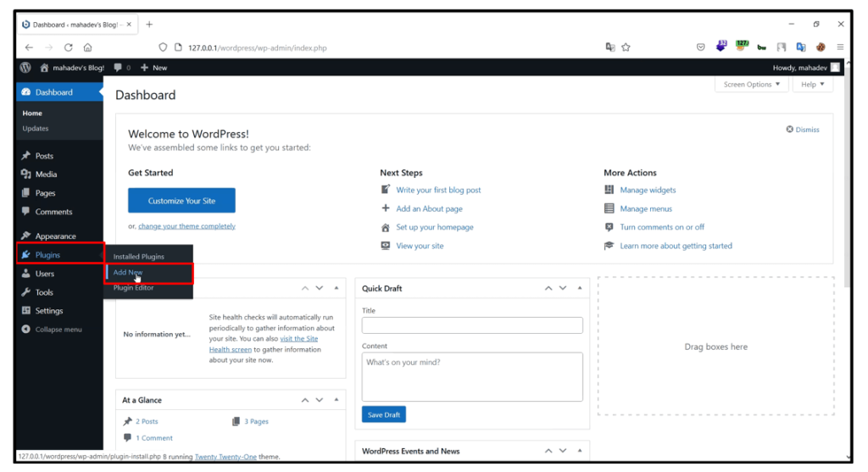The height and width of the screenshot is (472, 868).
Task: Go back with browser back arrow
Action: pyautogui.click(x=29, y=47)
